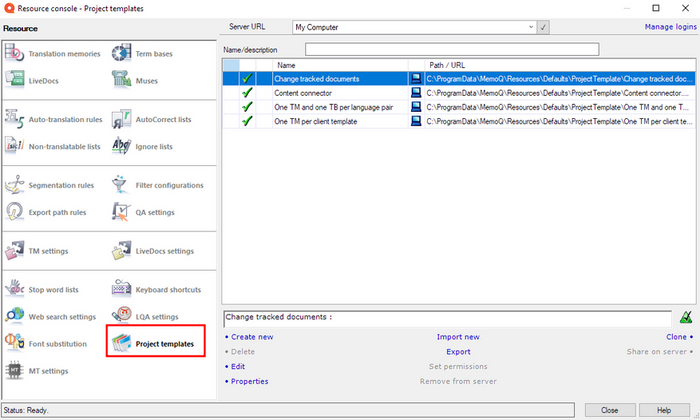Image resolution: width=700 pixels, height=420 pixels.
Task: Select One TM and one TB per language pair
Action: (x=333, y=107)
